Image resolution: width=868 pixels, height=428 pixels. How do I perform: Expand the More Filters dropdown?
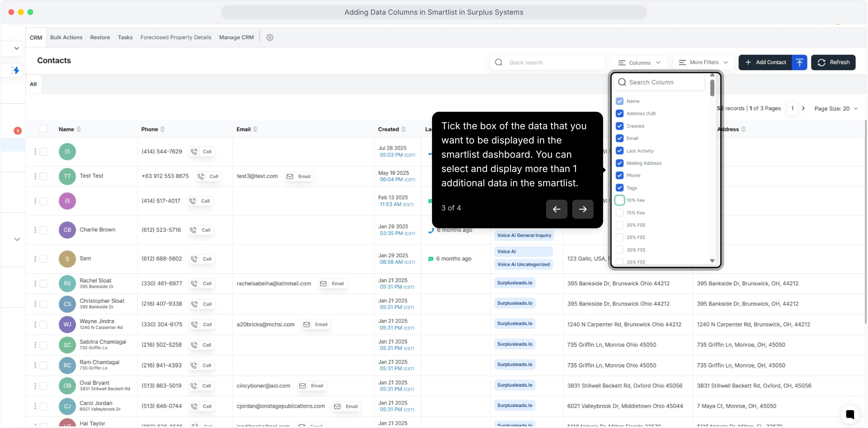(x=703, y=62)
